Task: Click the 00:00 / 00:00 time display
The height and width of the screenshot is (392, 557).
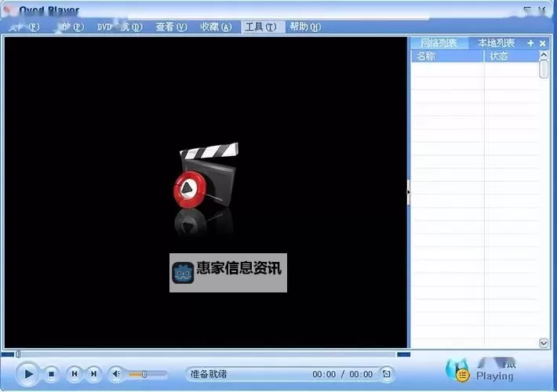Action: tap(343, 374)
